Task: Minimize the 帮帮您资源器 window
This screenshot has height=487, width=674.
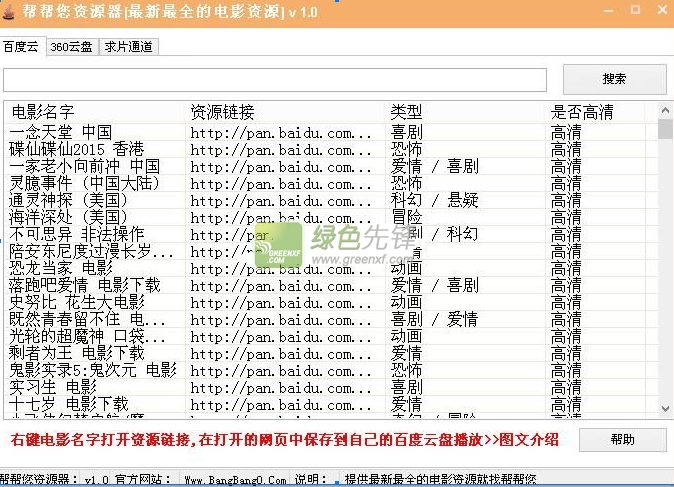Action: [x=609, y=10]
